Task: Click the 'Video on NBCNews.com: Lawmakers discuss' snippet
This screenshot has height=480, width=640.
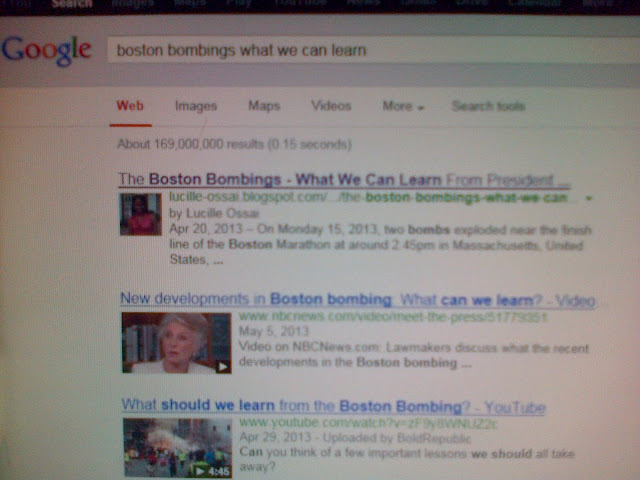Action: [x=413, y=355]
